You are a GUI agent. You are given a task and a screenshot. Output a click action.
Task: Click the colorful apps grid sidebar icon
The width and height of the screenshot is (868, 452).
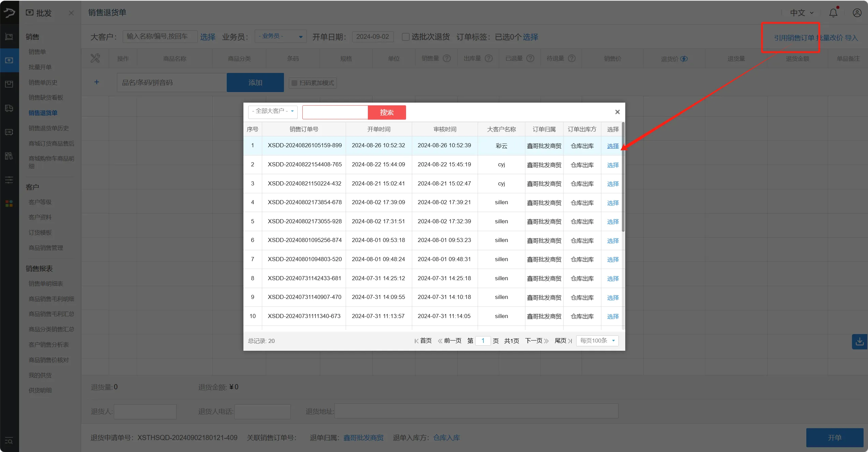(x=9, y=204)
